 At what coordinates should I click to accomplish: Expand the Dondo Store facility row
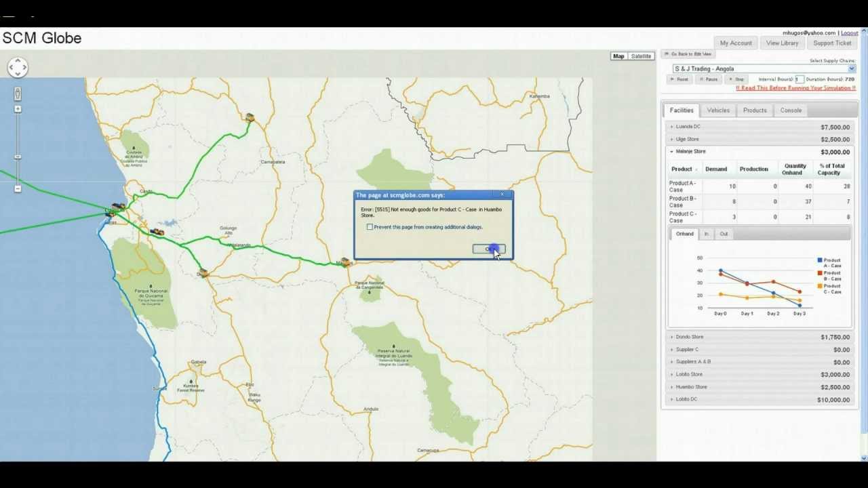(759, 337)
